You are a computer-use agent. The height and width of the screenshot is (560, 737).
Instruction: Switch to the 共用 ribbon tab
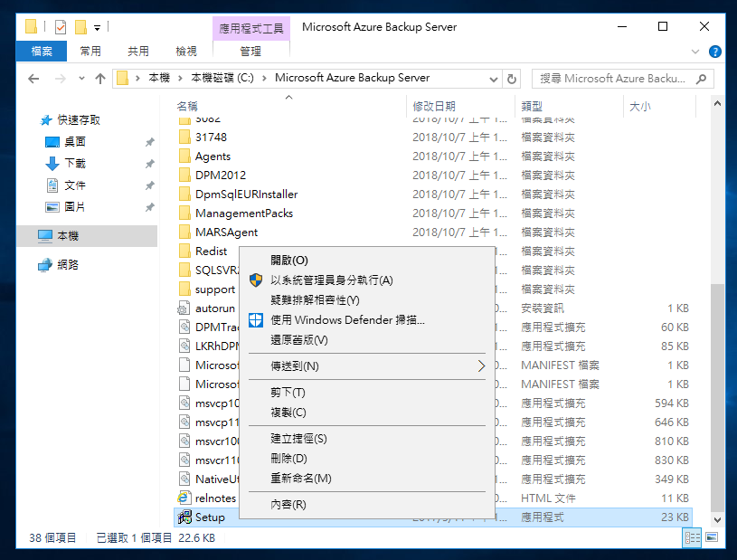tap(138, 51)
